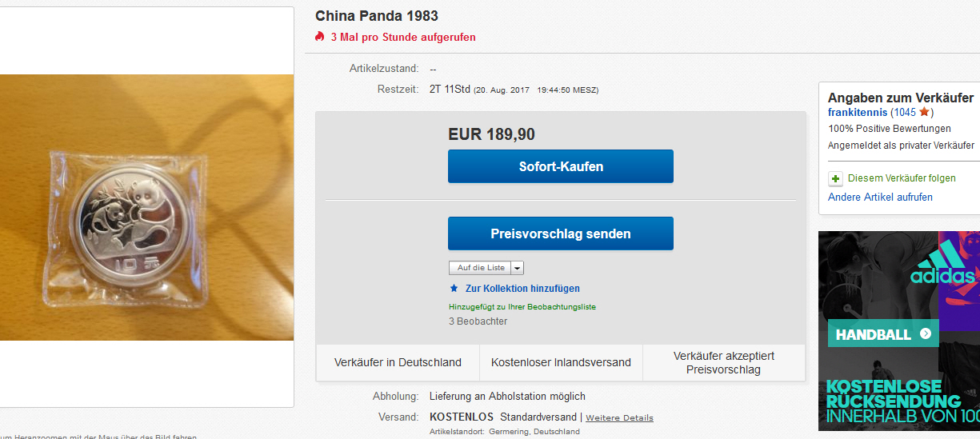980x439 pixels.
Task: Open seller profile frankitennis
Action: point(858,113)
